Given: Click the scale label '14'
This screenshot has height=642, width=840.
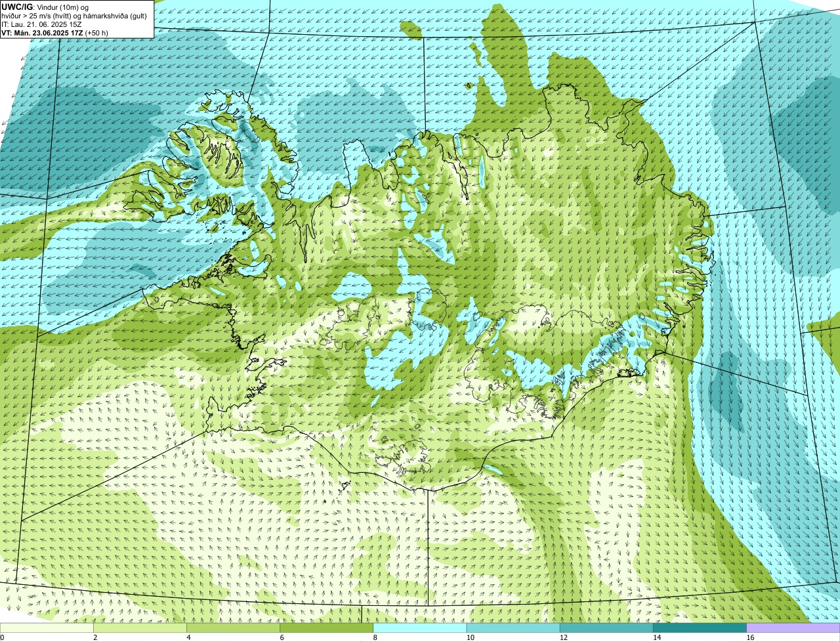Looking at the screenshot, I should pos(656,637).
